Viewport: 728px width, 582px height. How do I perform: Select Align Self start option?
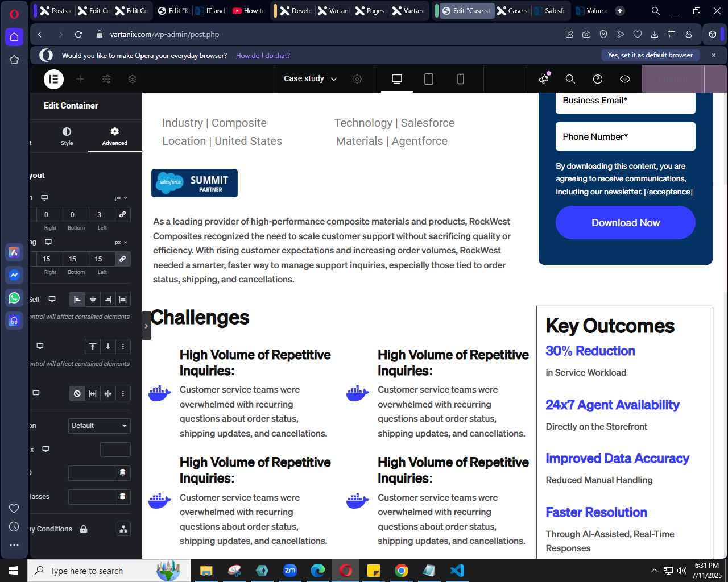77,300
